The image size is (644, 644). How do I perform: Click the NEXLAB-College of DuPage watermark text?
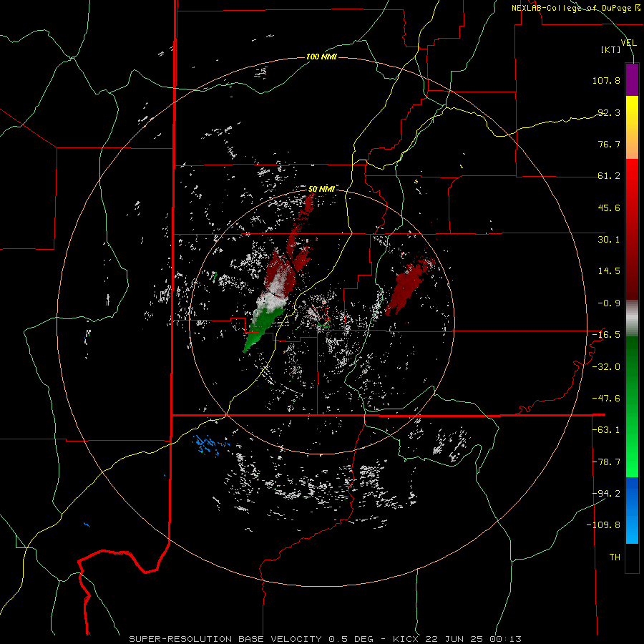tap(575, 8)
